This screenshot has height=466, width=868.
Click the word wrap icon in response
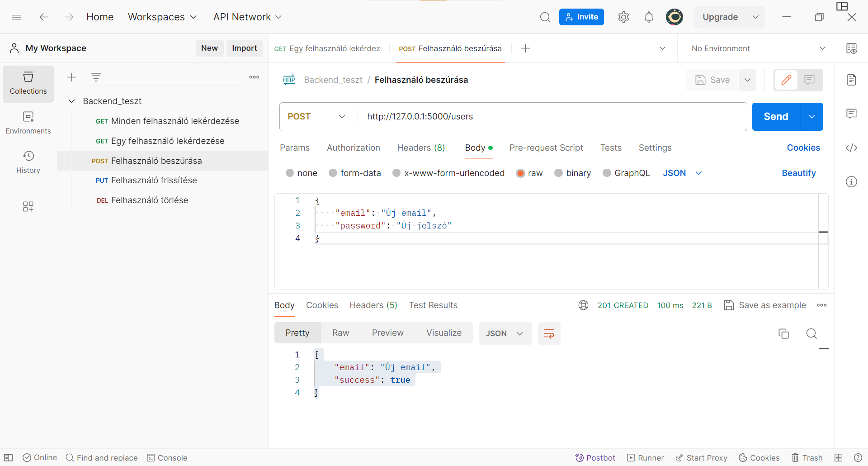[x=549, y=334]
